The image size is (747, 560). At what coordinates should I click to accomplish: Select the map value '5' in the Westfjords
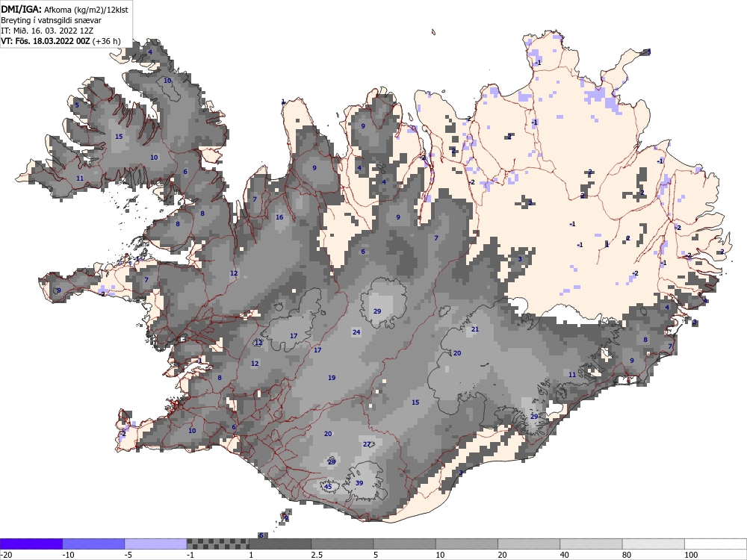pyautogui.click(x=77, y=105)
